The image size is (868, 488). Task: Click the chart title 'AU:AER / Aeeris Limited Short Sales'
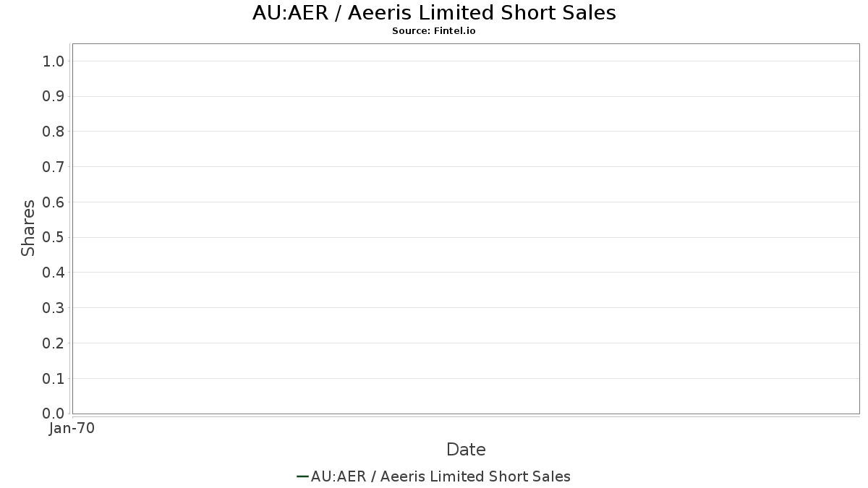434,13
